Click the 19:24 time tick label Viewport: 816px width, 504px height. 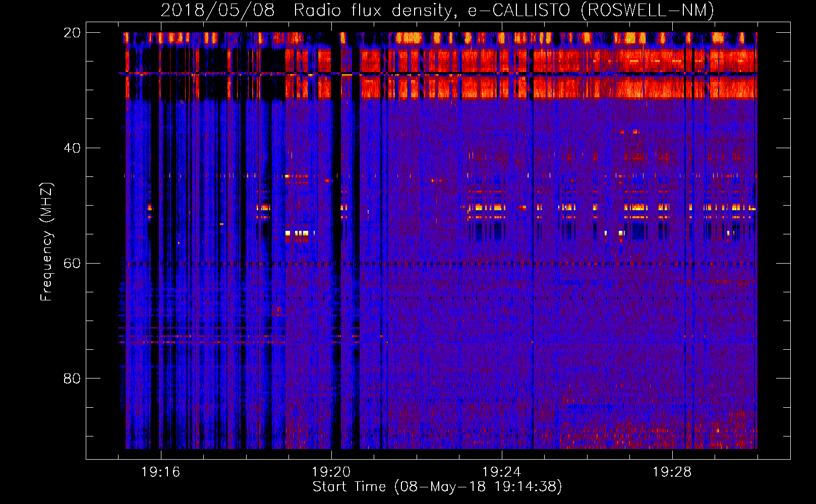(x=501, y=472)
